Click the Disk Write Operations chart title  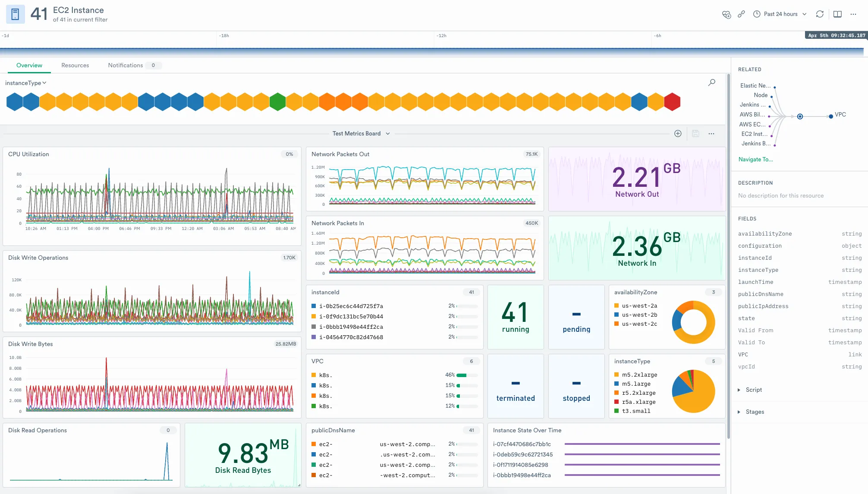(38, 258)
